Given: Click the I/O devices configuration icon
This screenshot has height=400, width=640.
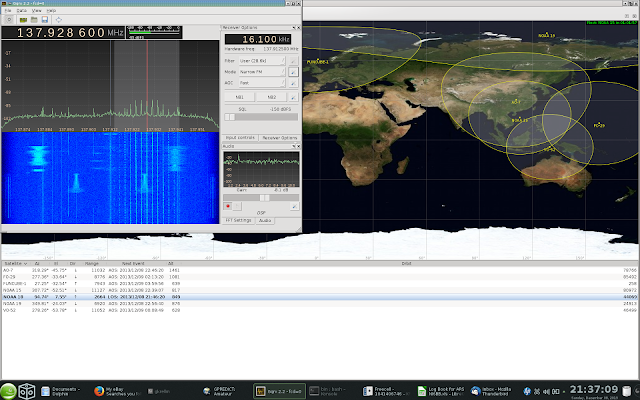Looking at the screenshot, I should pos(23,19).
